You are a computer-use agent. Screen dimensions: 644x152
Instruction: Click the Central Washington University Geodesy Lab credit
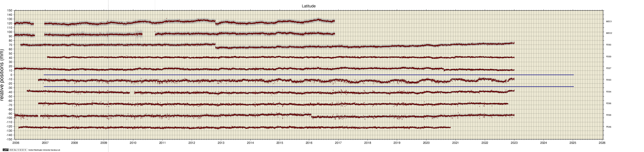44,150
